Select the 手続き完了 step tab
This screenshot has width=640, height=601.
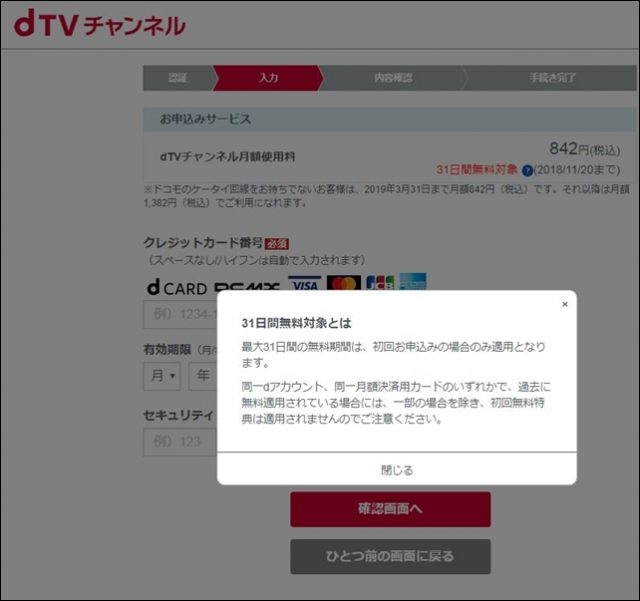552,78
